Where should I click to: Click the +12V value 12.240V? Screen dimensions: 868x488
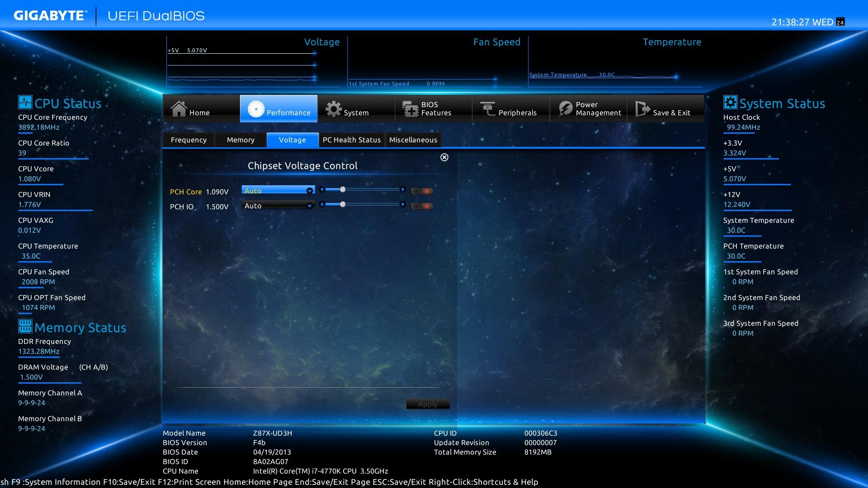(x=736, y=204)
